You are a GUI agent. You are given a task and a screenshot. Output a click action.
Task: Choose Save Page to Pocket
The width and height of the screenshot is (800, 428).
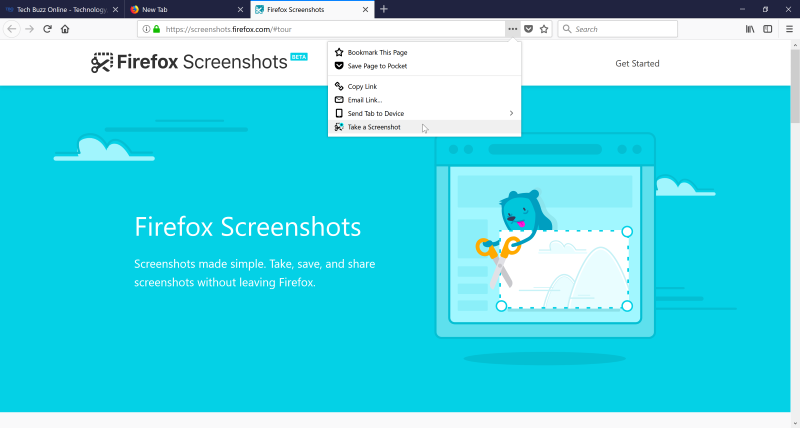424,66
